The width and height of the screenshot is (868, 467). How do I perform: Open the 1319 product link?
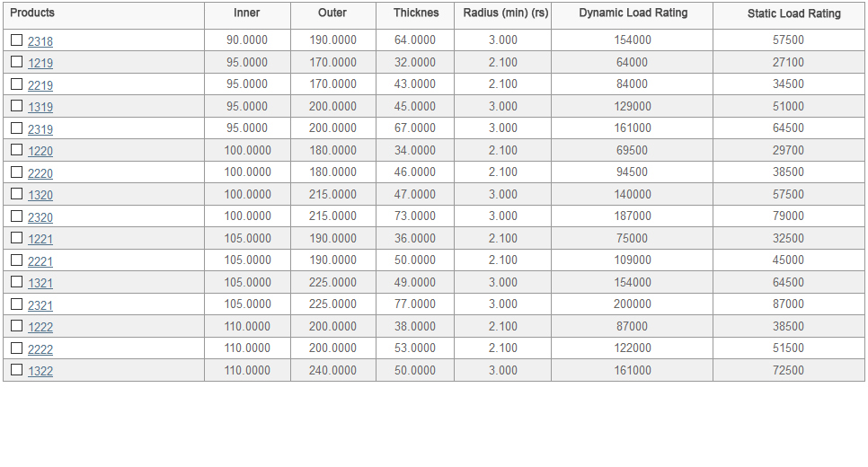click(40, 107)
